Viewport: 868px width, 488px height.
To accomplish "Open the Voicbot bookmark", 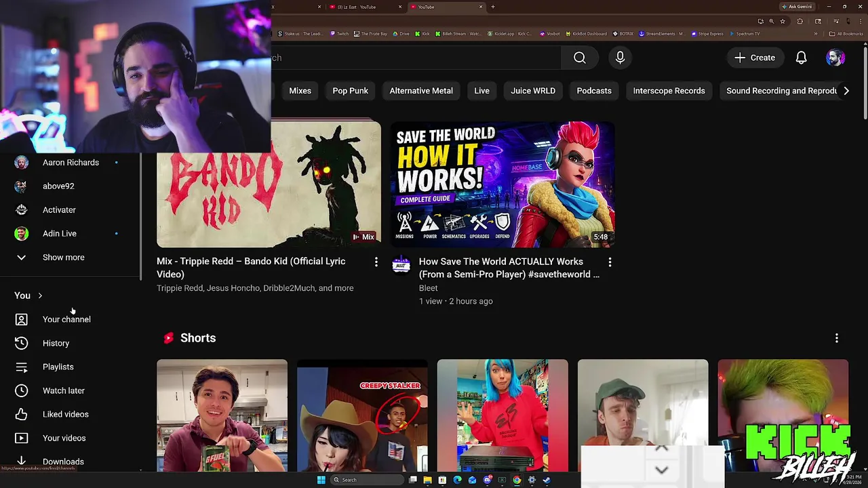I will 550,34.
